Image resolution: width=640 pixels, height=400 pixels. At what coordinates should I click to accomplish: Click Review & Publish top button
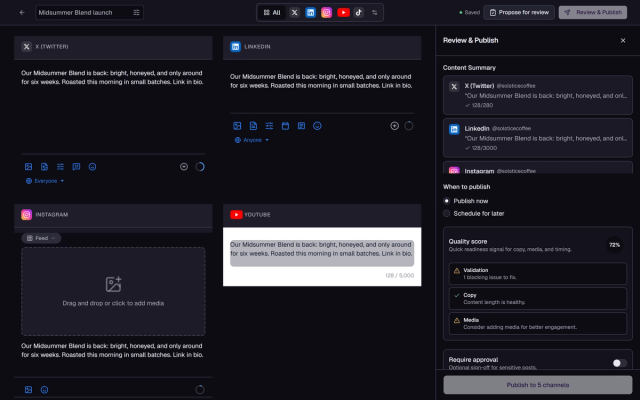tap(593, 13)
